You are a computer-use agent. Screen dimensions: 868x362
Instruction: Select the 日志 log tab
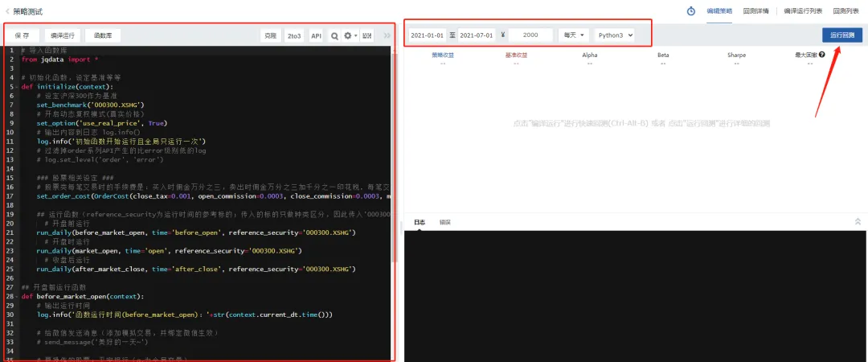420,222
